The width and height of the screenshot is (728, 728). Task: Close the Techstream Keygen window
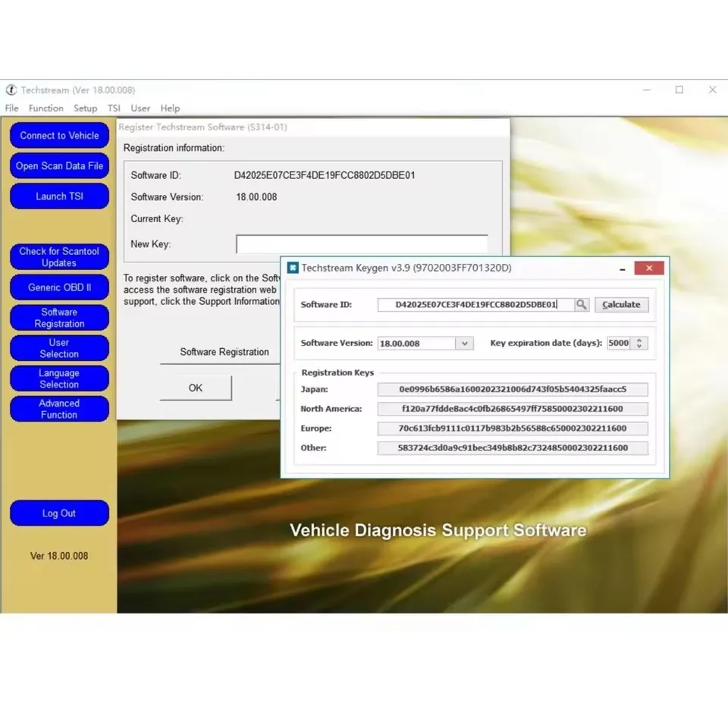648,268
